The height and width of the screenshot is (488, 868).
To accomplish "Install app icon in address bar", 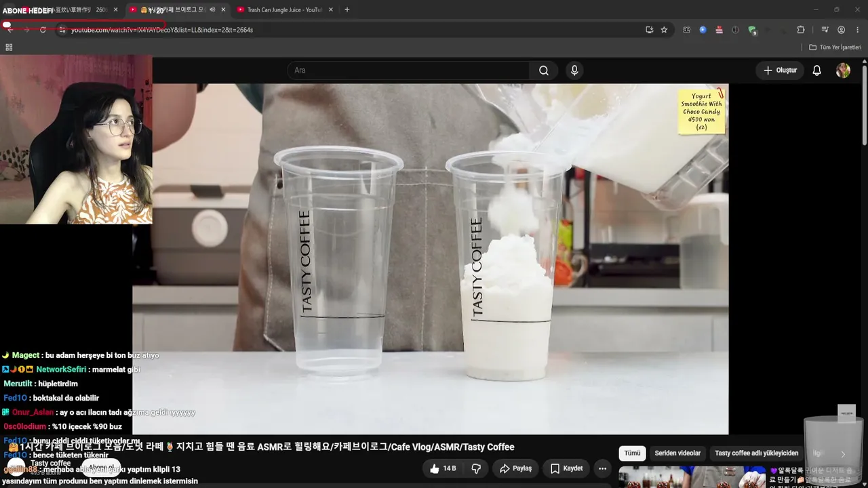I will click(649, 30).
